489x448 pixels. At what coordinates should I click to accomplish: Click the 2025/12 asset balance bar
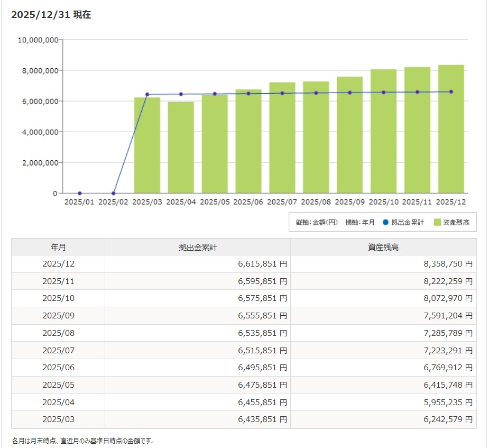coord(451,129)
